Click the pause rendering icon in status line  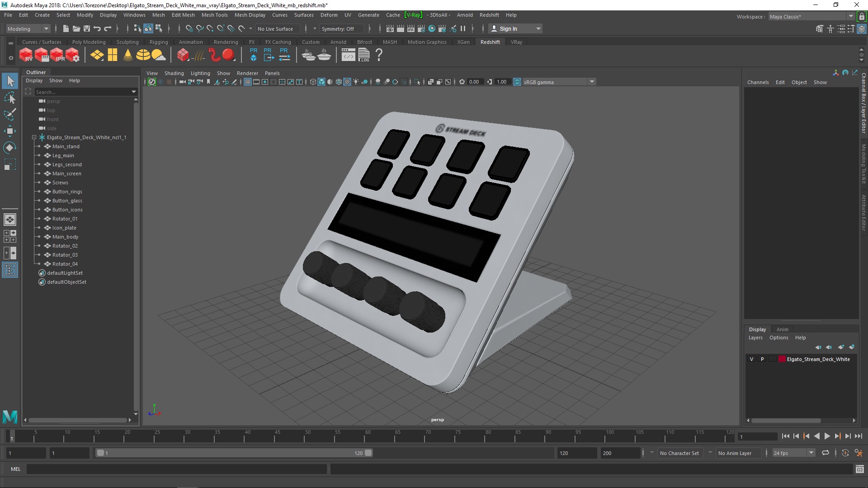pyautogui.click(x=463, y=29)
